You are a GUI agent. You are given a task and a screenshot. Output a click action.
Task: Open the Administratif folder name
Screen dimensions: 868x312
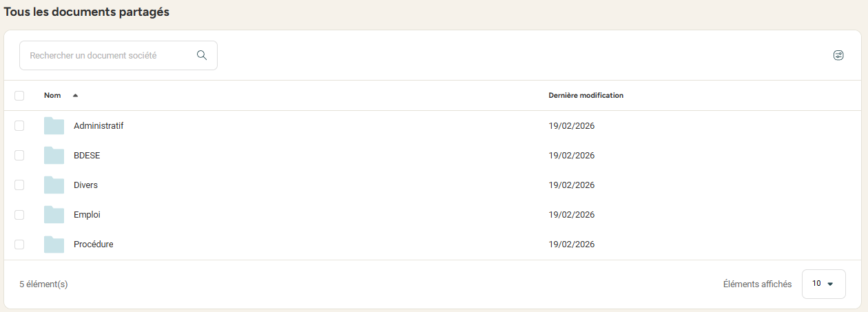99,126
